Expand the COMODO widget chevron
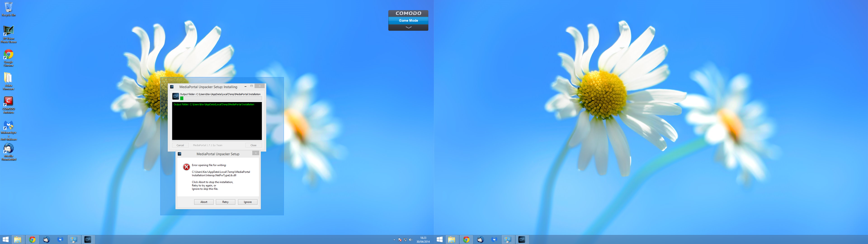 [x=408, y=28]
